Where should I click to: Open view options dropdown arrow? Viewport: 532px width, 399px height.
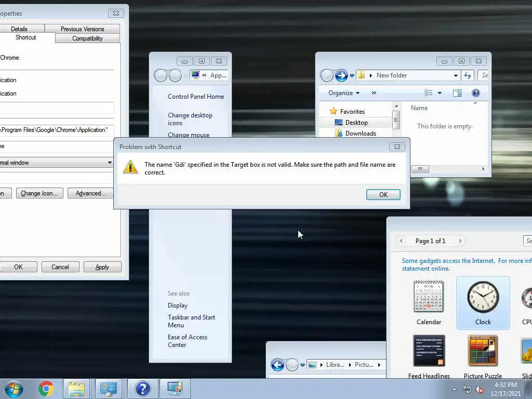click(440, 93)
